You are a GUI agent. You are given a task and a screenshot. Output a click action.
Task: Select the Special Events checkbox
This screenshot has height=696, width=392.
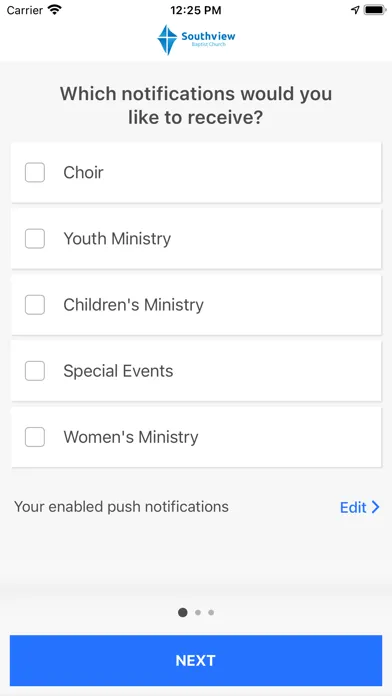pos(35,371)
